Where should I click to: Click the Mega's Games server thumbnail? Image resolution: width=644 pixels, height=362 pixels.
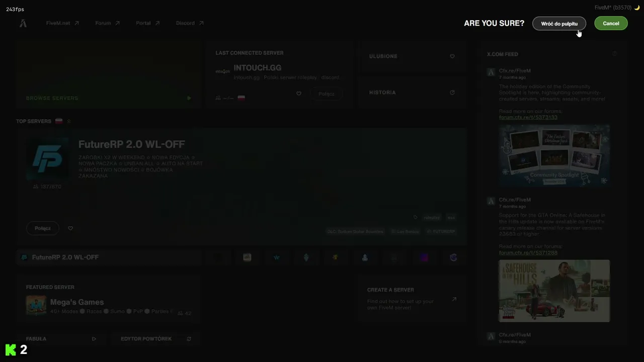[x=36, y=306]
